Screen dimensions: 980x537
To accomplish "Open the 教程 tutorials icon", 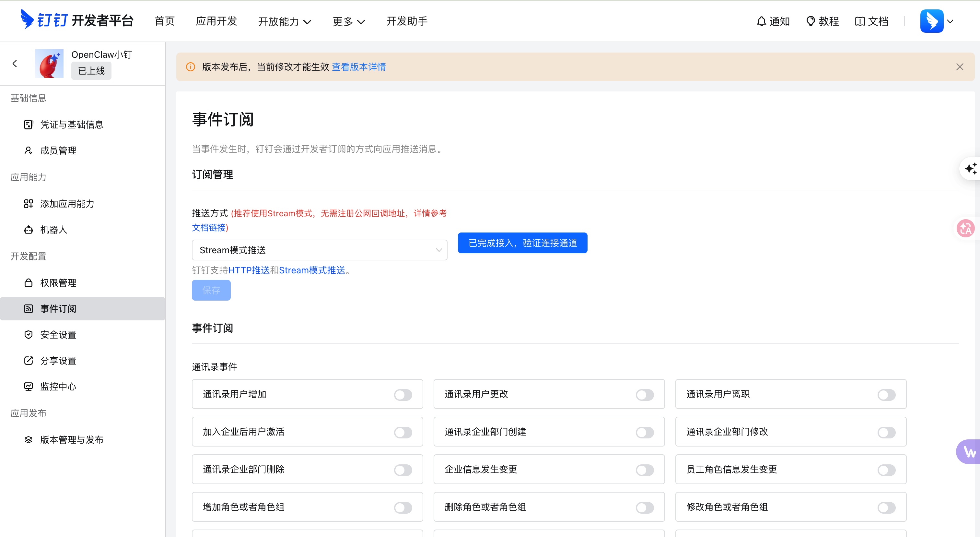I will pos(822,21).
